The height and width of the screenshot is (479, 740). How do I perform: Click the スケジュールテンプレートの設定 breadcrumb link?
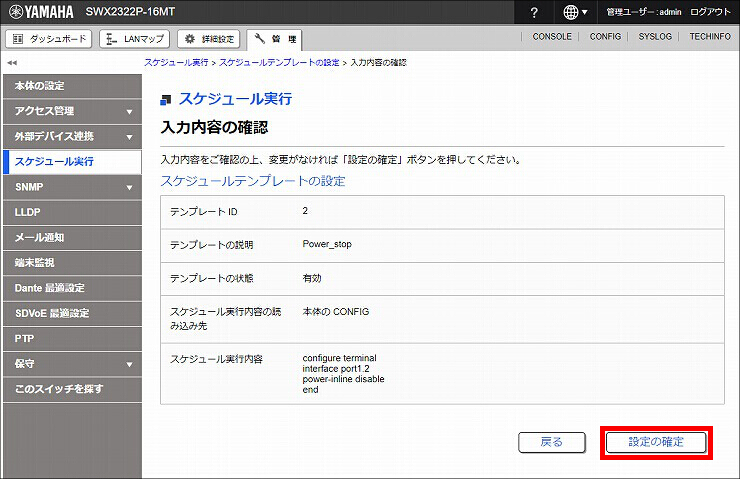(279, 62)
